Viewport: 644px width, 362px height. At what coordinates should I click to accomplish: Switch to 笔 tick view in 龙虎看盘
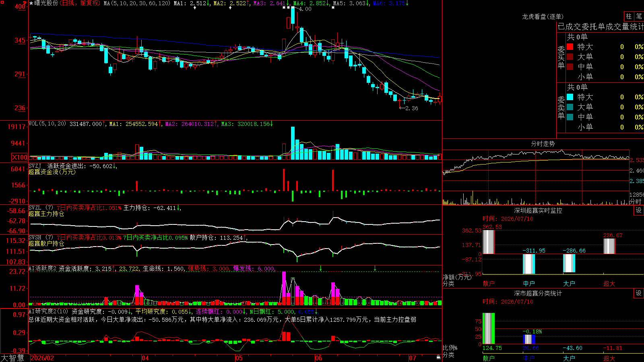click(x=639, y=16)
